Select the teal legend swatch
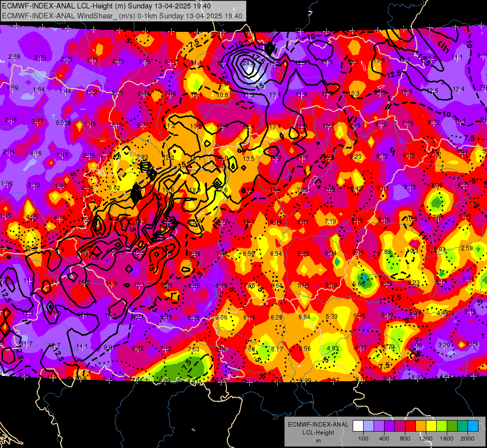Image resolution: width=487 pixels, height=448 pixels. tap(463, 426)
